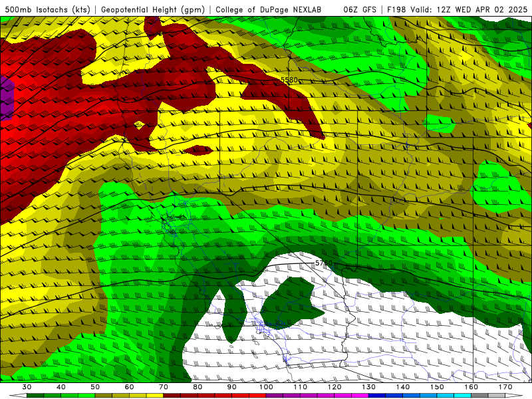Click the '500mb Isotachs (kts)' title text
This screenshot has width=532, height=399.
tap(47, 9)
